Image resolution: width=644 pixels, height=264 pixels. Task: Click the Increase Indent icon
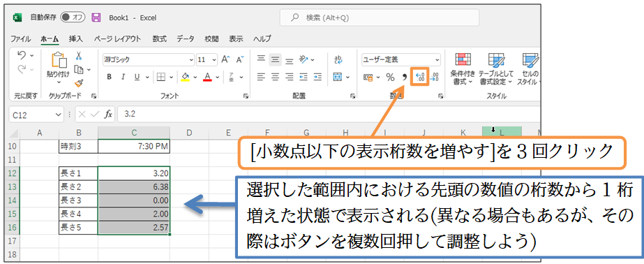[x=317, y=77]
